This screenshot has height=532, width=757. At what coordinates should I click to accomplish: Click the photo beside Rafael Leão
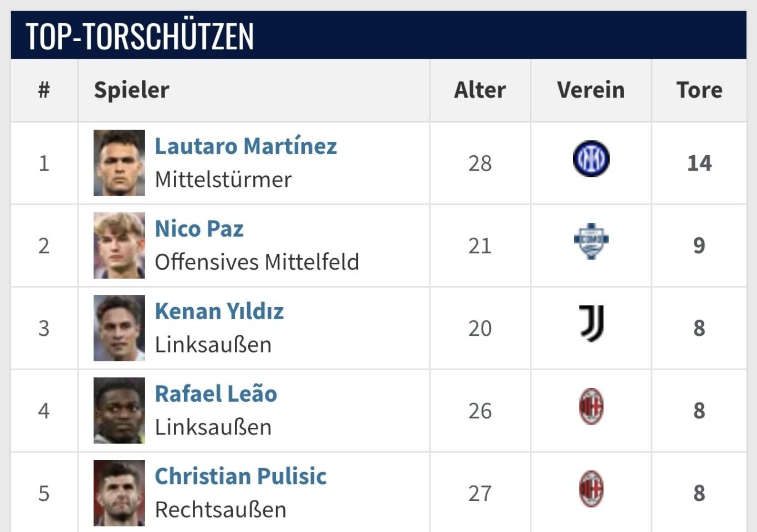pos(119,411)
